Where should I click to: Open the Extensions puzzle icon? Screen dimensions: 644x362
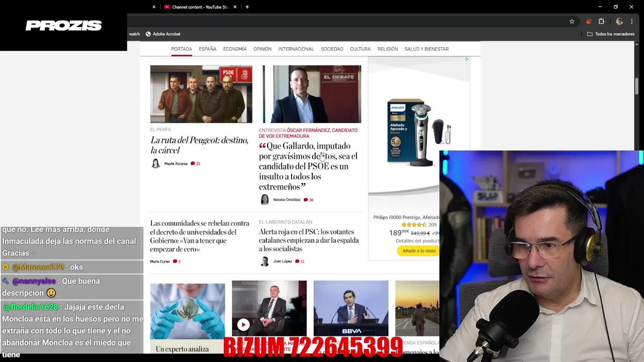point(601,22)
